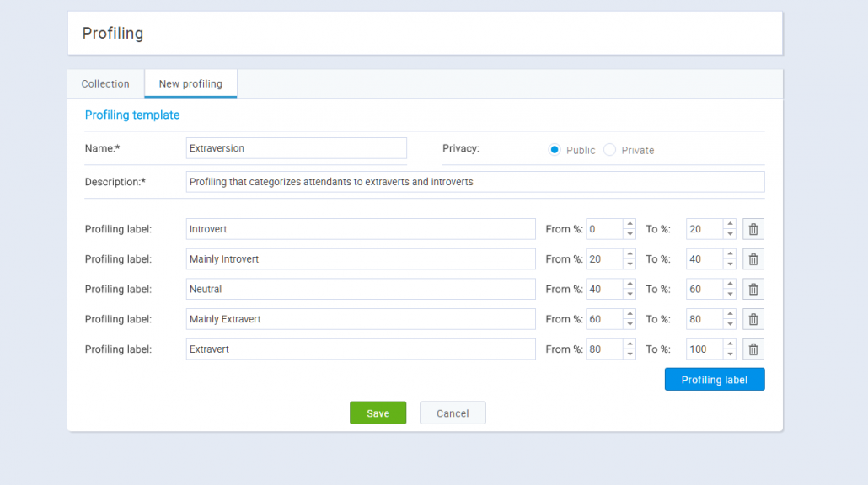The width and height of the screenshot is (868, 485).
Task: Increase To % value in Neutral row
Action: 730,285
